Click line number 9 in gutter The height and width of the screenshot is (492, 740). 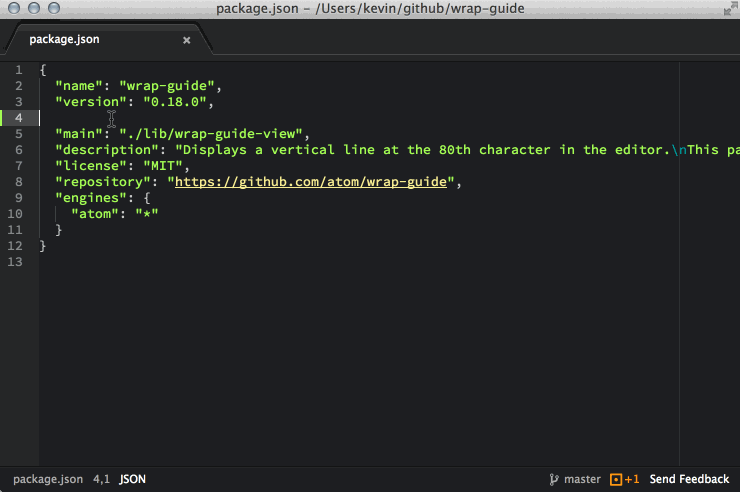point(19,198)
